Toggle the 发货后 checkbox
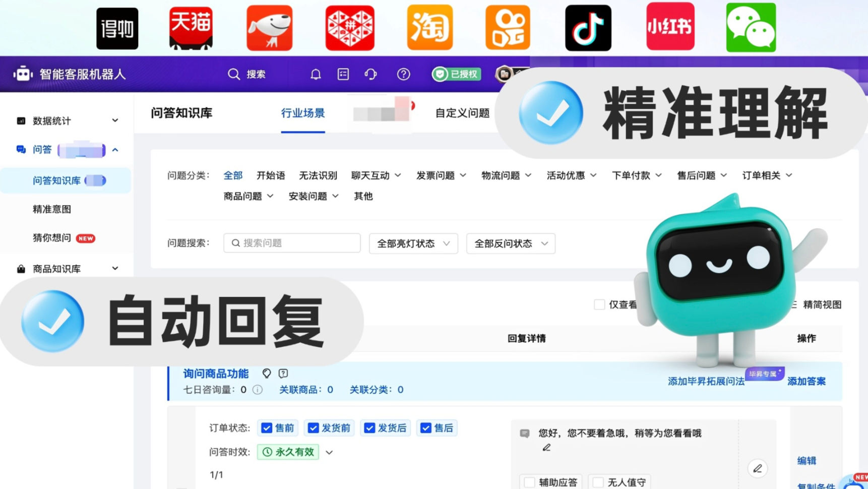Screen dimensions: 868x489 (x=369, y=428)
